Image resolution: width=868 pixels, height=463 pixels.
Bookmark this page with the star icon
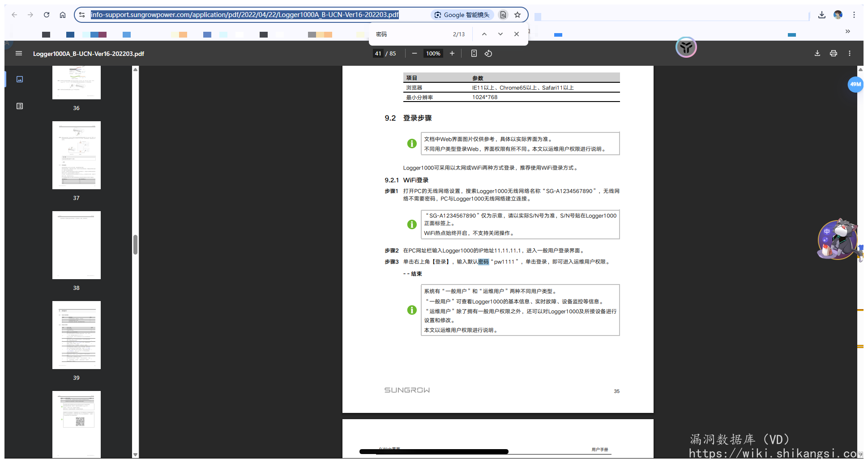pos(517,15)
